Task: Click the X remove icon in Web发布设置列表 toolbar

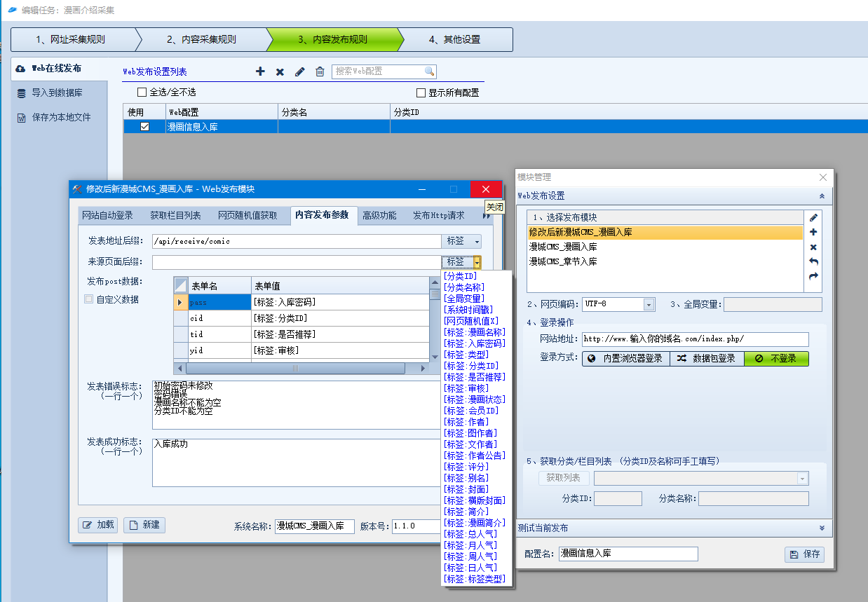Action: click(x=280, y=71)
